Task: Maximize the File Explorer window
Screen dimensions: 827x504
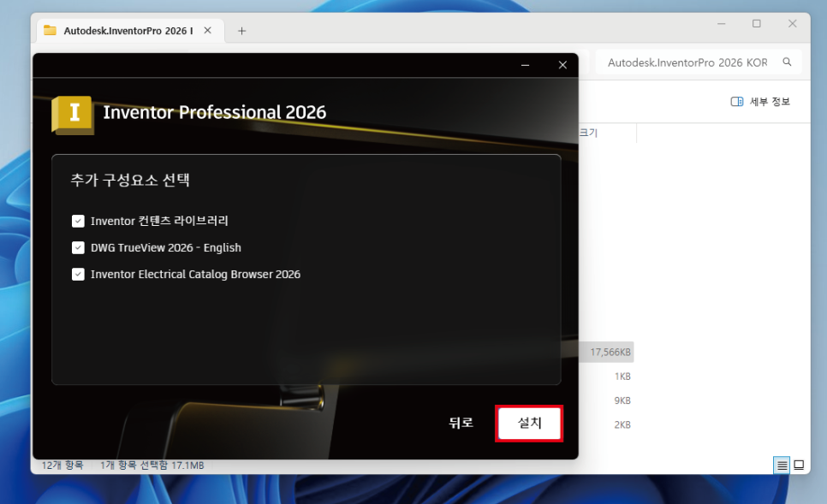Action: click(756, 24)
